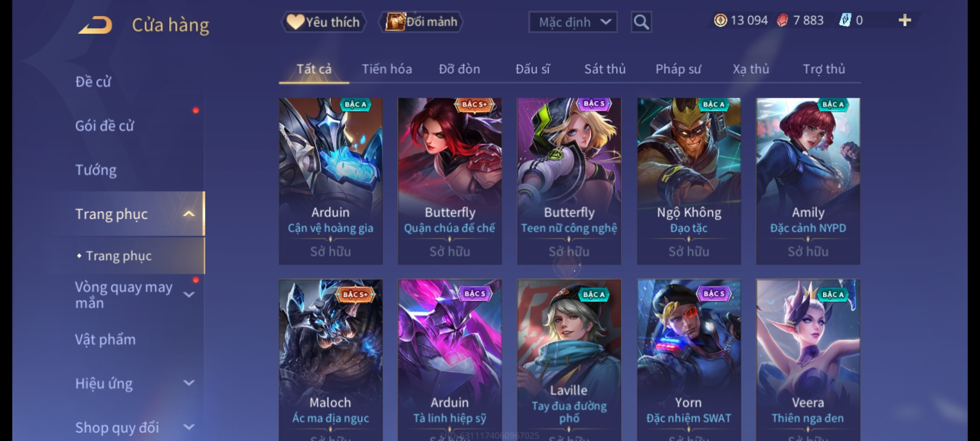This screenshot has width=980, height=441.
Task: Expand Vòng quay may mắn section
Action: click(x=189, y=294)
